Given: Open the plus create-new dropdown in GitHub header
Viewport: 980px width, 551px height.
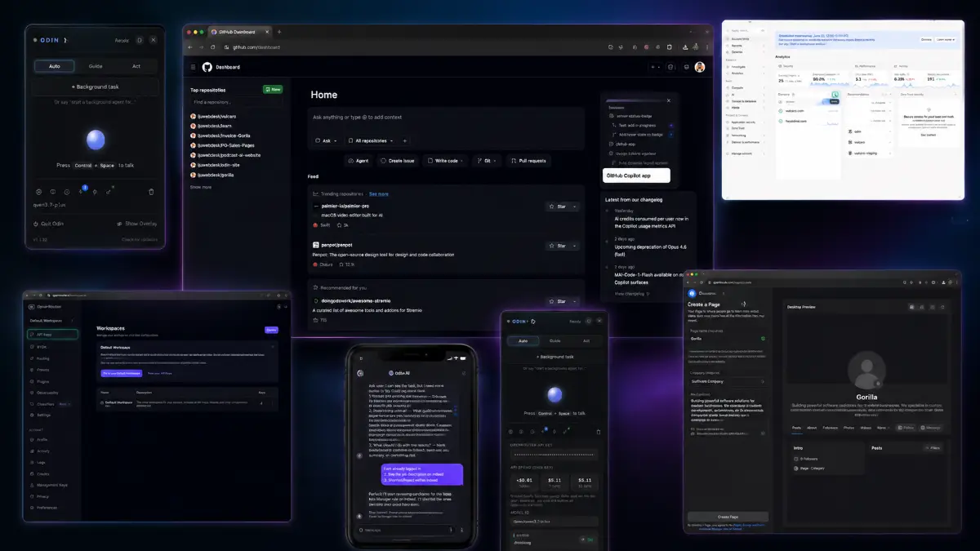Looking at the screenshot, I should pyautogui.click(x=656, y=67).
